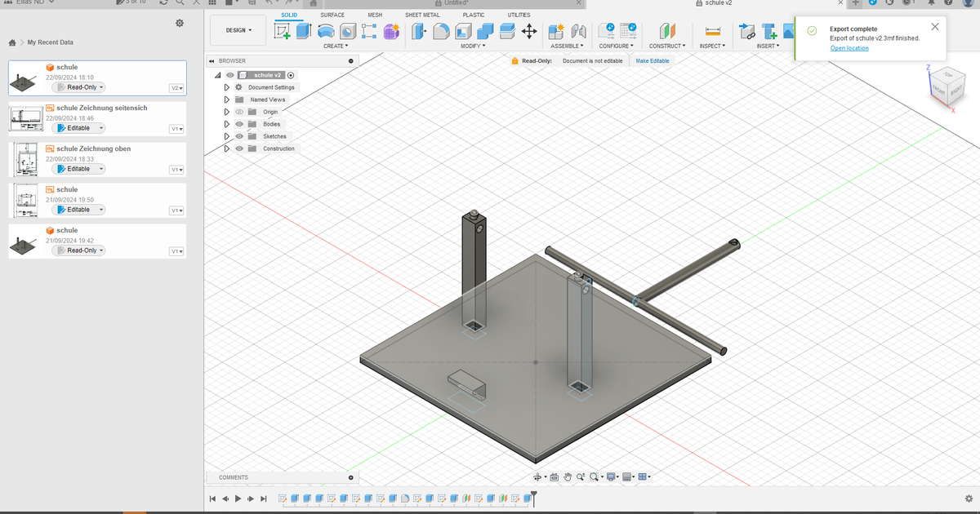This screenshot has height=514, width=980.
Task: Toggle visibility of the Sketches folder
Action: (238, 136)
